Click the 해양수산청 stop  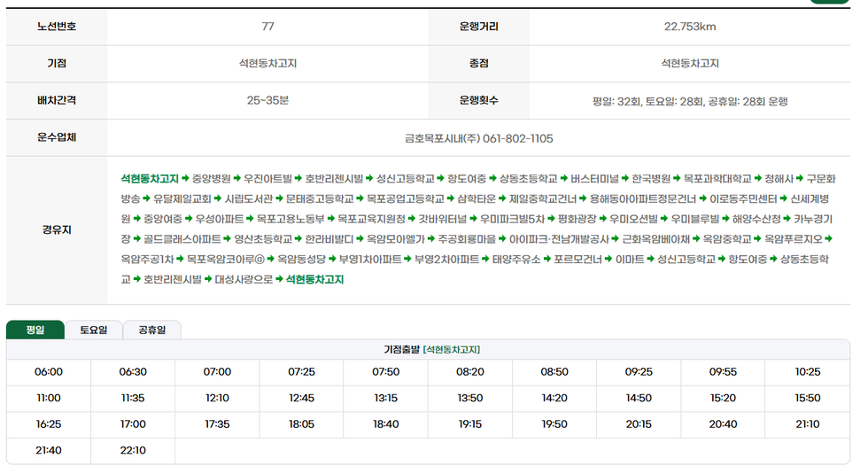(x=756, y=220)
